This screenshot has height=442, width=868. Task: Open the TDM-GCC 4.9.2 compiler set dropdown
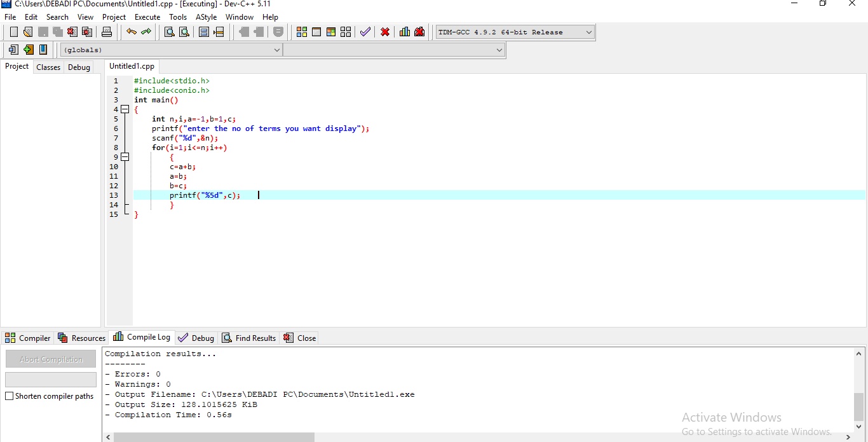(x=515, y=32)
